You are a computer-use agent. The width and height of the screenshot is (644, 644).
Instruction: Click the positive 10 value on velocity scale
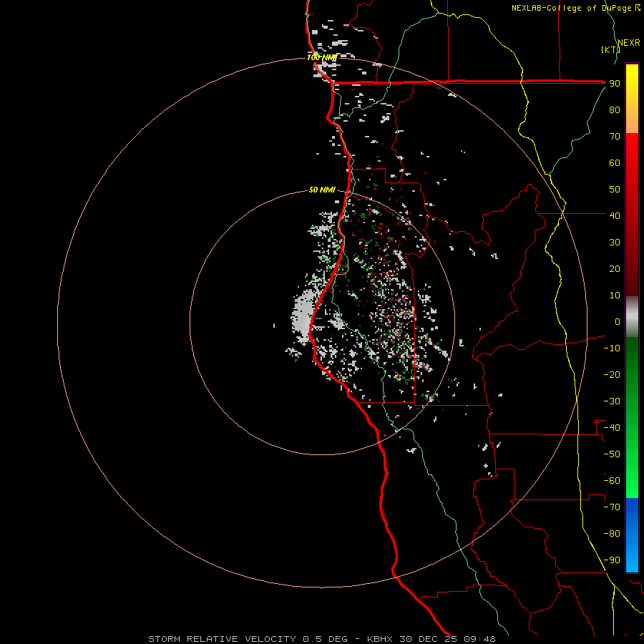click(615, 296)
